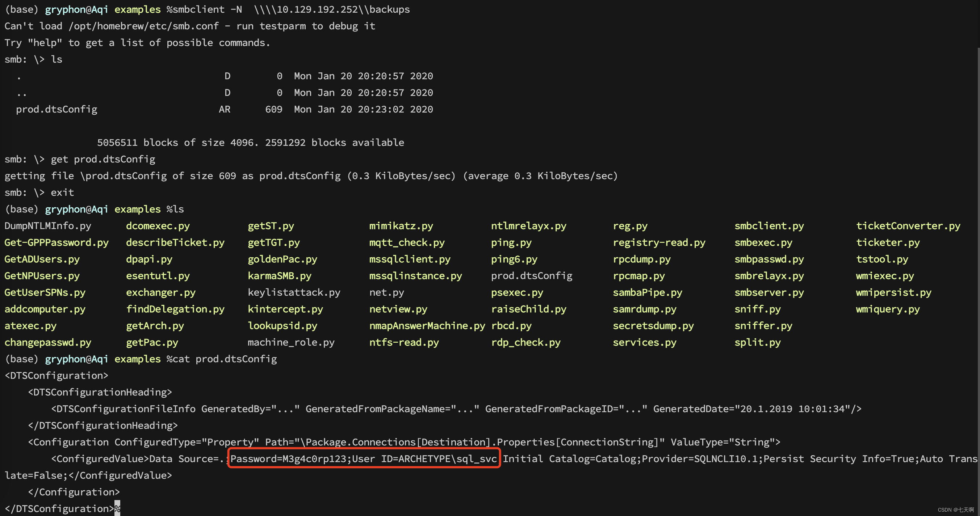The height and width of the screenshot is (516, 980).
Task: Click exchanger.py file name
Action: (x=161, y=293)
